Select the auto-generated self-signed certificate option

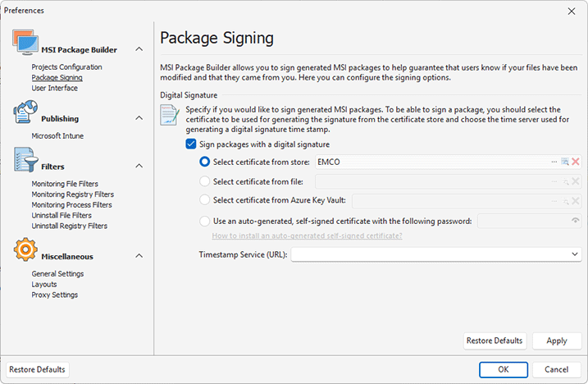[x=204, y=220]
